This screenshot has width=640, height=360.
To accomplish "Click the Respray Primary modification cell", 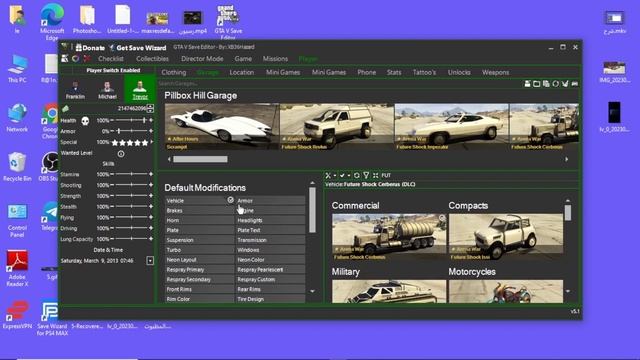I will 199,270.
